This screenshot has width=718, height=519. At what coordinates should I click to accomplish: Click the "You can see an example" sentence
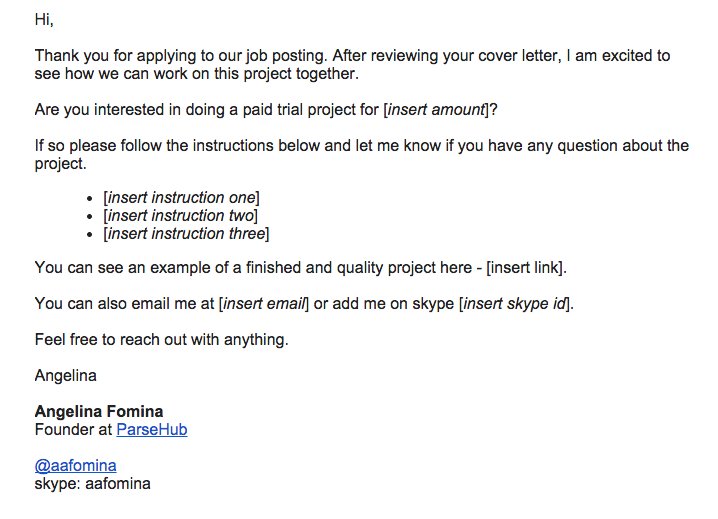point(250,268)
